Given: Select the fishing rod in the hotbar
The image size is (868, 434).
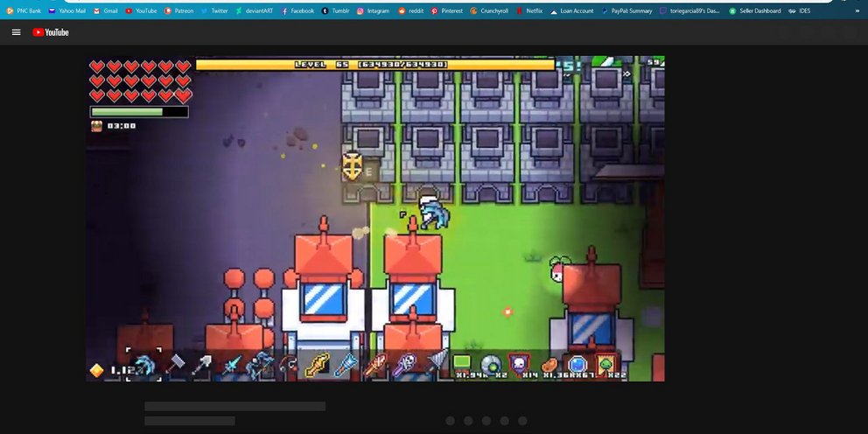Looking at the screenshot, I should click(x=288, y=364).
